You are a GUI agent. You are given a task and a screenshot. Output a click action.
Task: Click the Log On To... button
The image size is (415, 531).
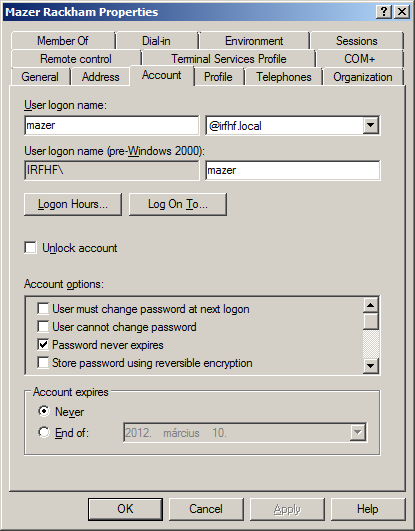click(x=178, y=204)
